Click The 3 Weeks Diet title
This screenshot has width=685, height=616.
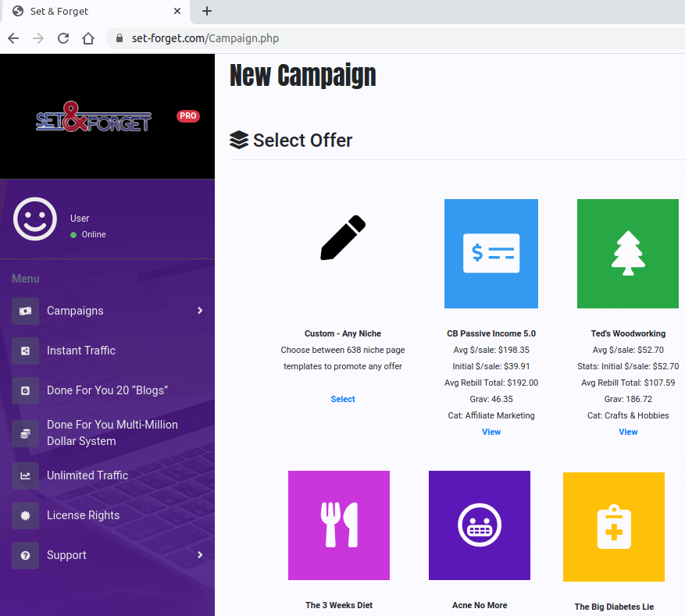(x=339, y=605)
